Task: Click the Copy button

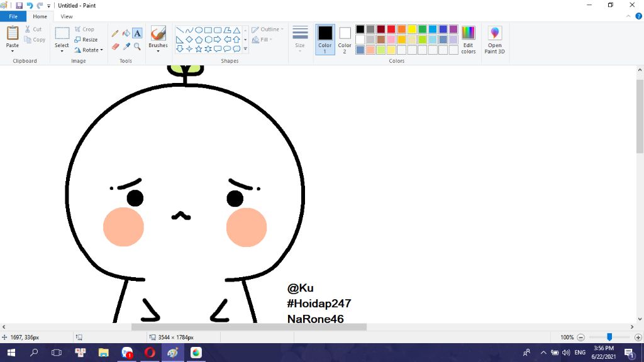Action: tap(35, 40)
